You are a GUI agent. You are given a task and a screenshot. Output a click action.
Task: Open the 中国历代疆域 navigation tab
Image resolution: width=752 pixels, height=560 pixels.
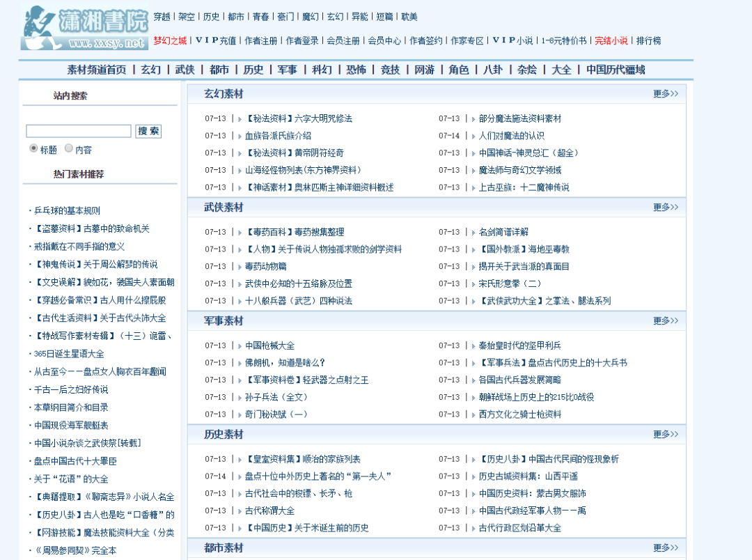(x=616, y=70)
